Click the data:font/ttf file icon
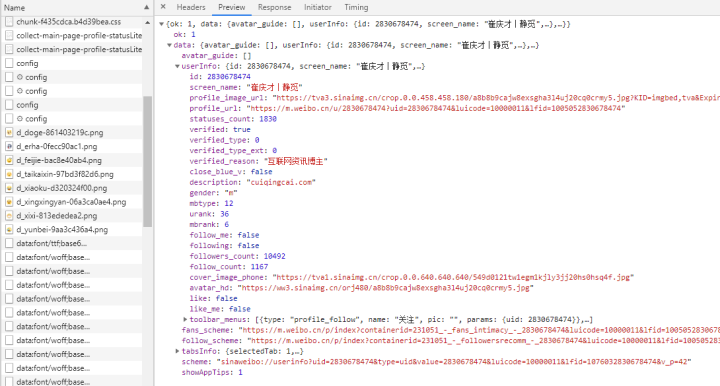 [9, 243]
